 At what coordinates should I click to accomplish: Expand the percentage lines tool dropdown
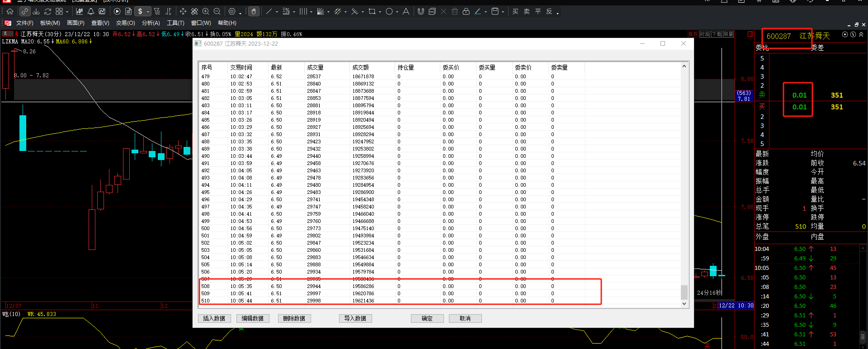[294, 12]
